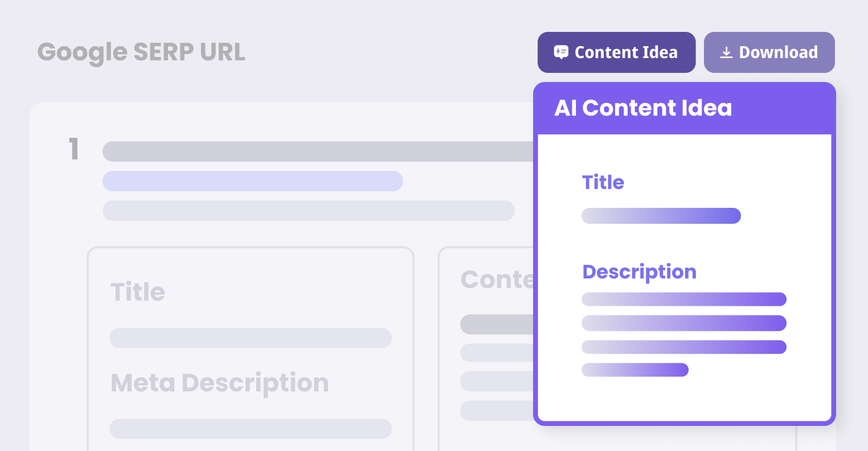Viewport: 868px width, 451px height.
Task: Click the third gradient line under Description
Action: point(683,347)
